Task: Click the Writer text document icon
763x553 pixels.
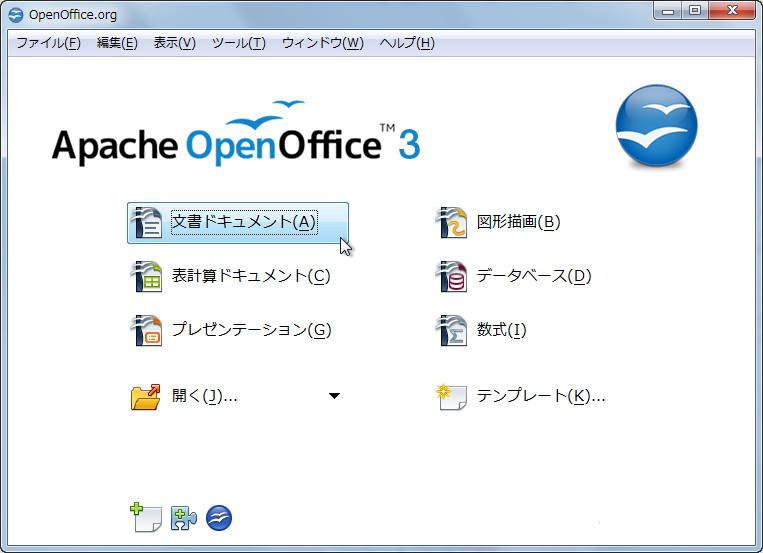Action: point(146,222)
